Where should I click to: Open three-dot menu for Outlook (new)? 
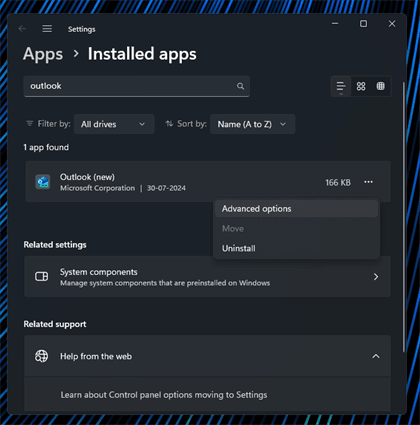[368, 182]
